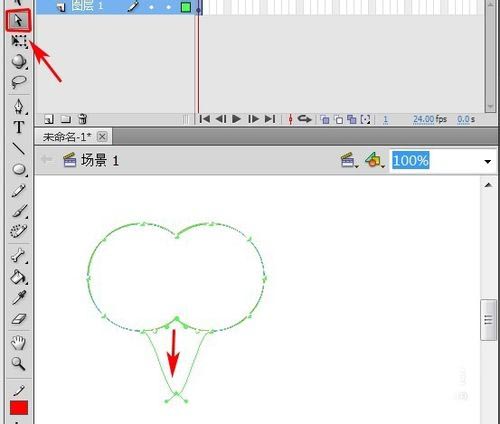Click stage scrollbar up arrow
500x424 pixels.
click(x=488, y=185)
